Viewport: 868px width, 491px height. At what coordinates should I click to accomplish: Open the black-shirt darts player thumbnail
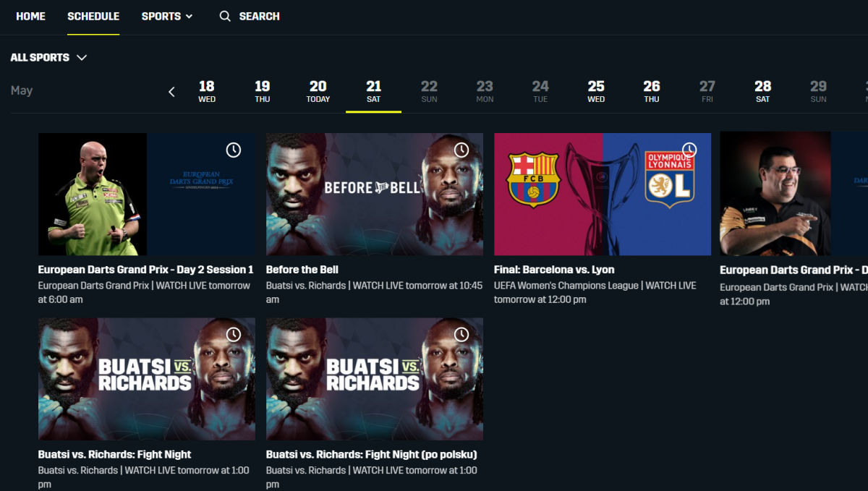[794, 194]
